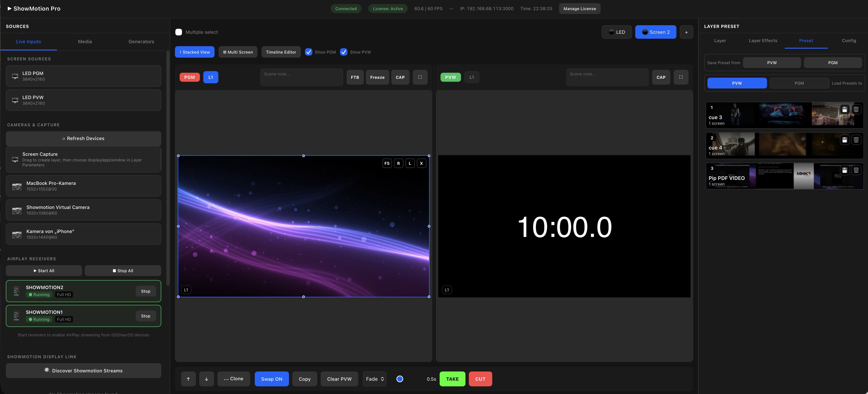
Task: Enable Multiple select mode
Action: click(179, 32)
